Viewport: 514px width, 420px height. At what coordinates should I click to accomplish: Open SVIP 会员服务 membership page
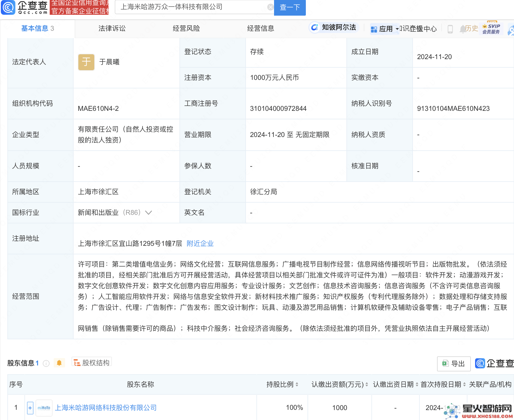[491, 29]
